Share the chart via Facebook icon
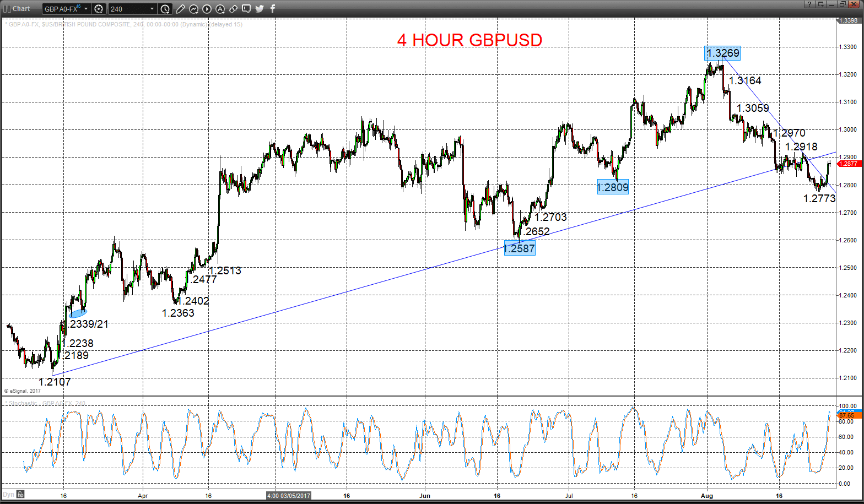 click(273, 9)
